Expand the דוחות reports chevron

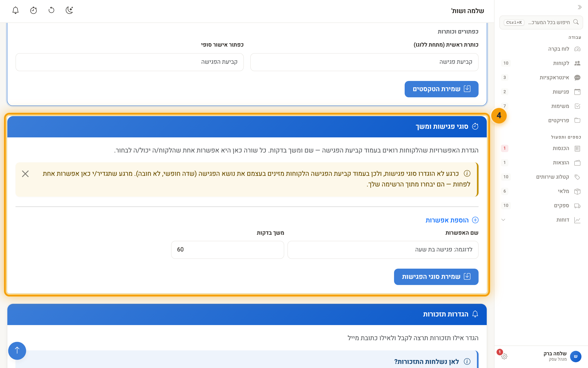coord(503,220)
